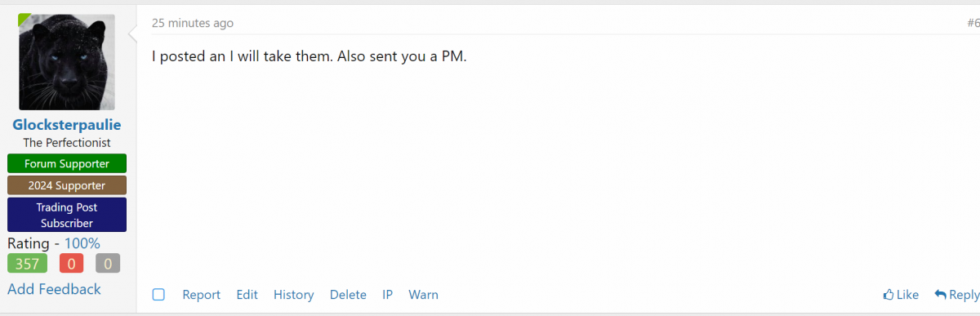Click the Like thumbs-up icon
980x316 pixels.
(889, 295)
